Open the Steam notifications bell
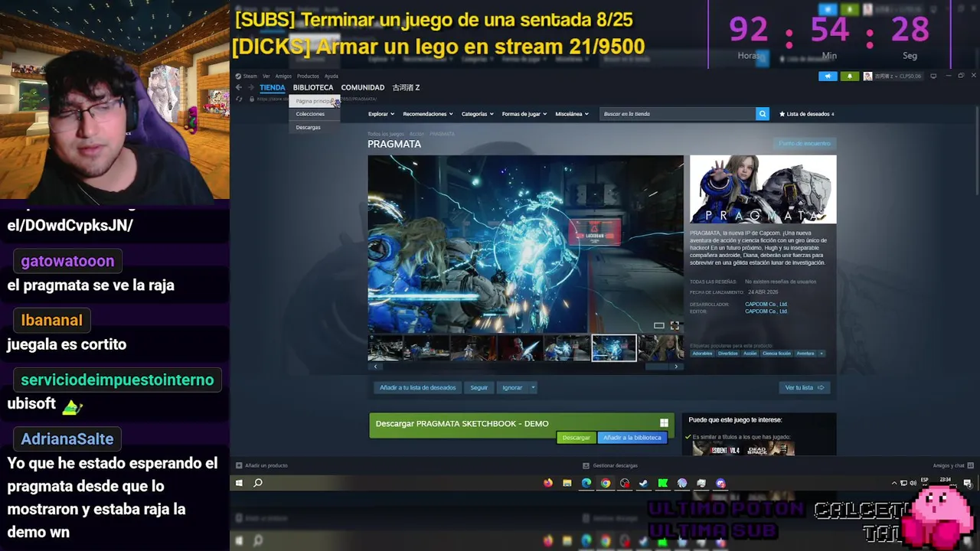Screen dimensions: 980x551 [849, 76]
